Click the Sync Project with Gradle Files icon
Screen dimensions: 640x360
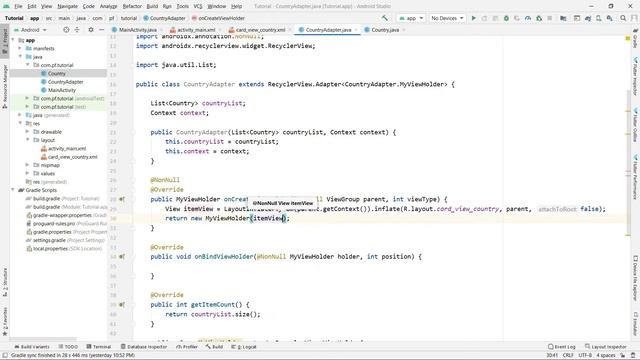pos(588,18)
